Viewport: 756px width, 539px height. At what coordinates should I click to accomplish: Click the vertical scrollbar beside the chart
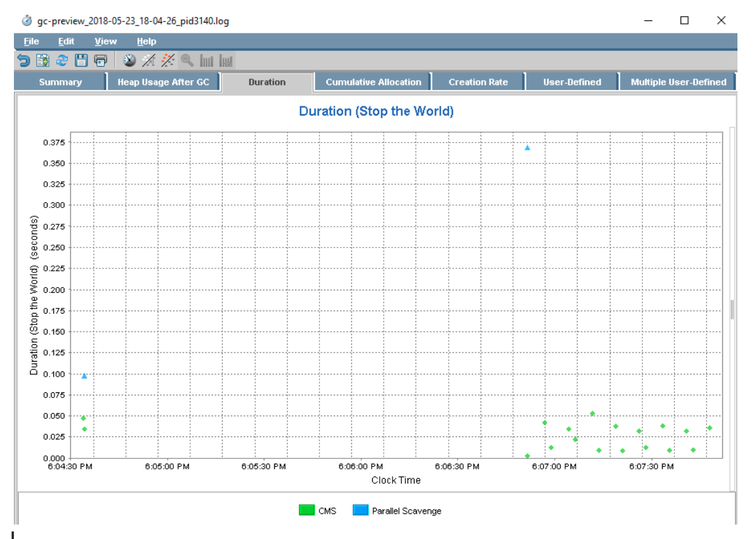tap(732, 309)
